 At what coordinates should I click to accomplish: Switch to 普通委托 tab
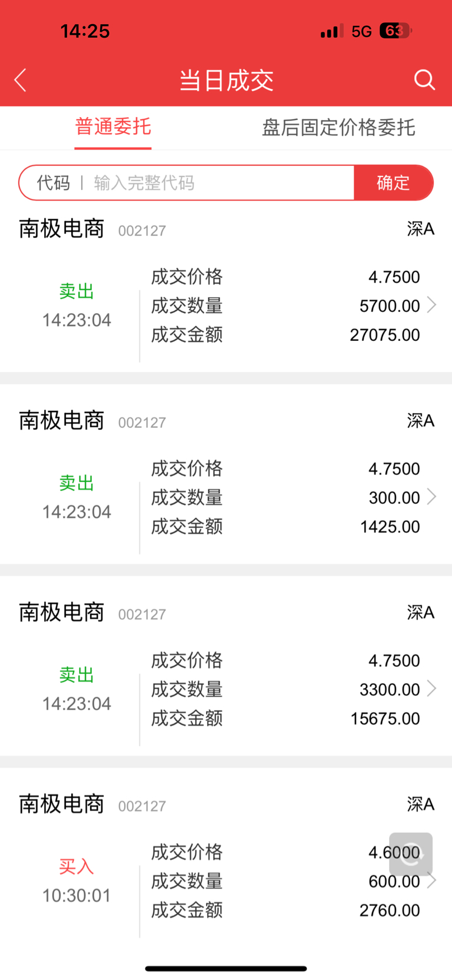click(113, 127)
